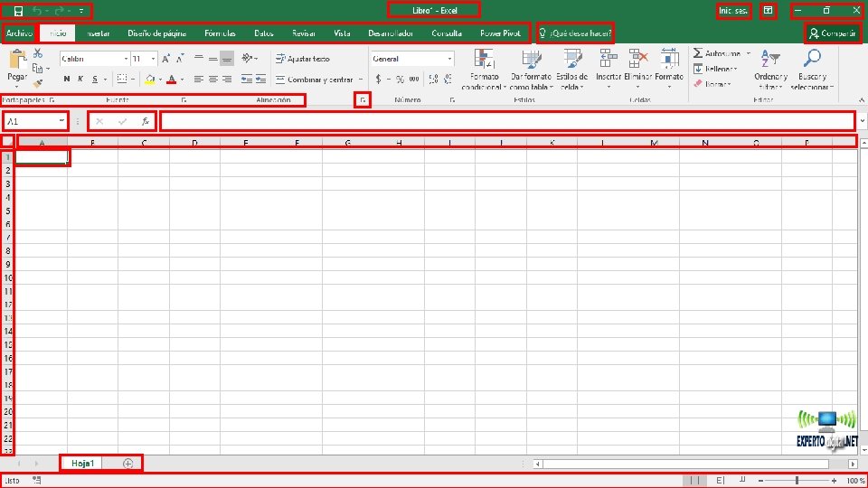Center text horizontally
This screenshot has width=868, height=488.
(x=212, y=80)
